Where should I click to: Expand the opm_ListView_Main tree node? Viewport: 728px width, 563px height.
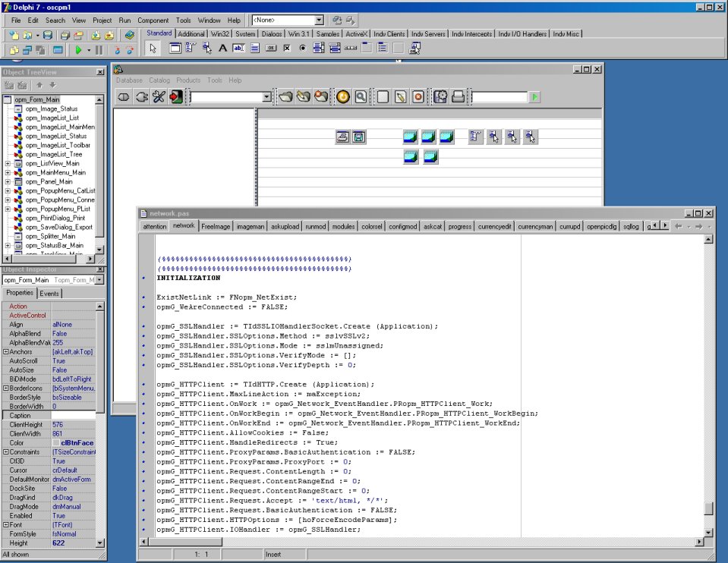click(8, 163)
